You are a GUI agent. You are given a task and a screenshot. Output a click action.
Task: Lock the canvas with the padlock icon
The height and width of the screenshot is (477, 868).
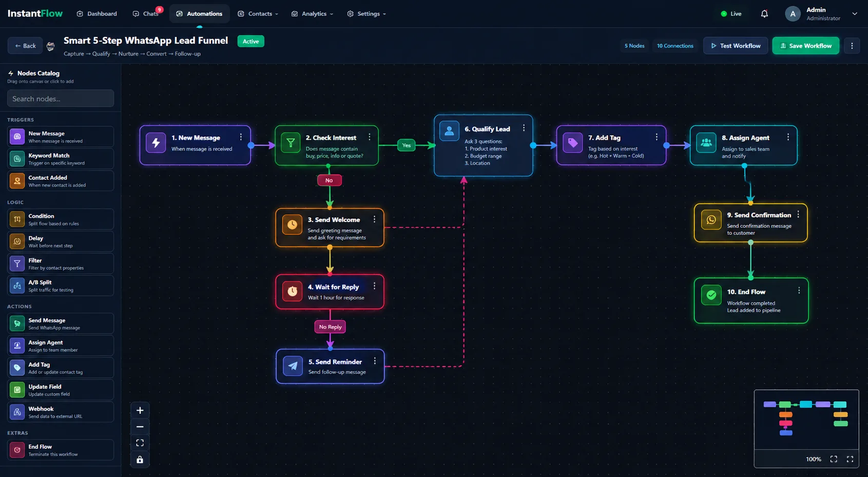point(140,460)
